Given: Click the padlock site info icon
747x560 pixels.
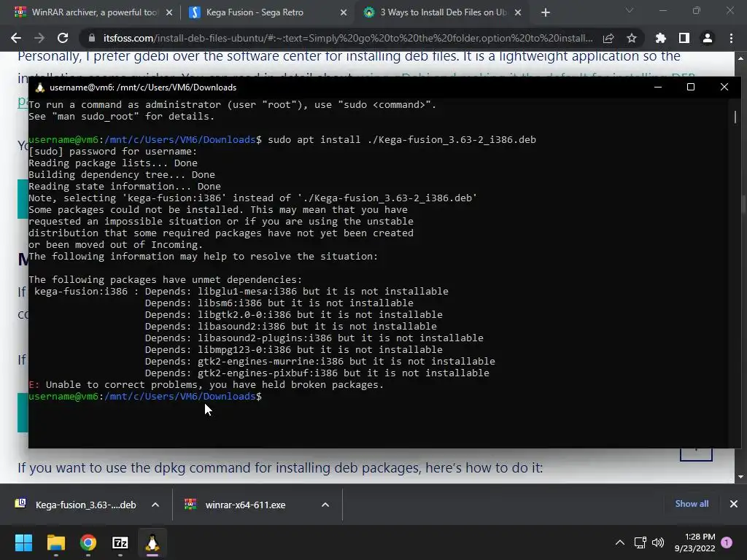Looking at the screenshot, I should coord(92,38).
